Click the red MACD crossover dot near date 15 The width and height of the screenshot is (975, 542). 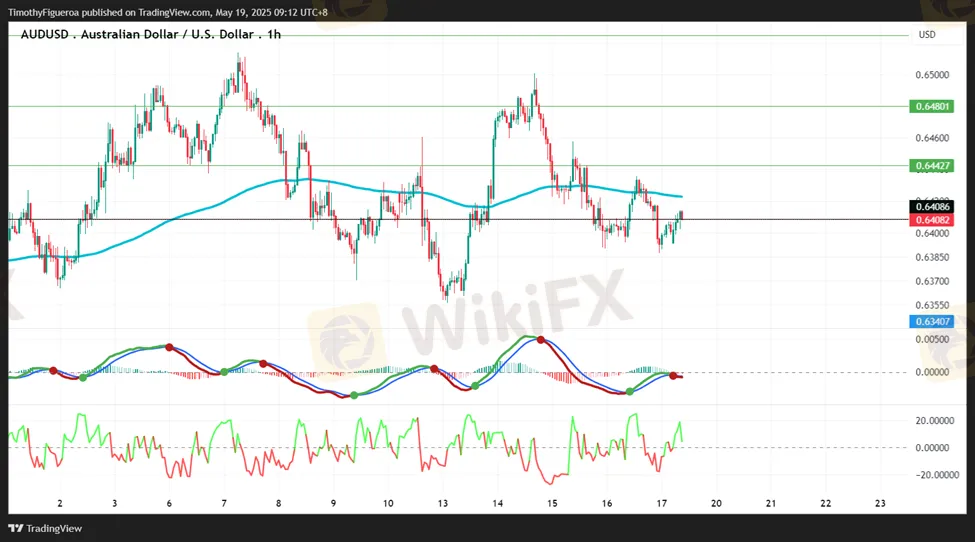click(542, 340)
